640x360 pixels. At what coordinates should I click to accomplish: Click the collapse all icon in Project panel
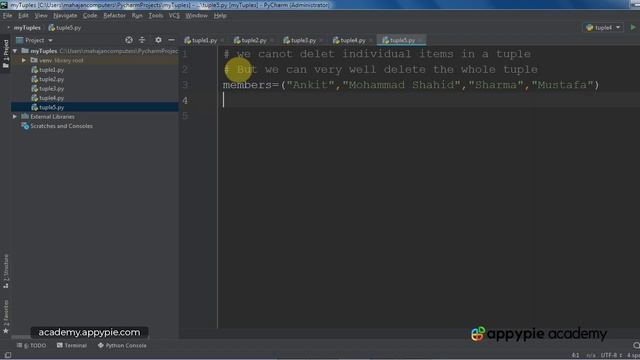click(x=142, y=40)
